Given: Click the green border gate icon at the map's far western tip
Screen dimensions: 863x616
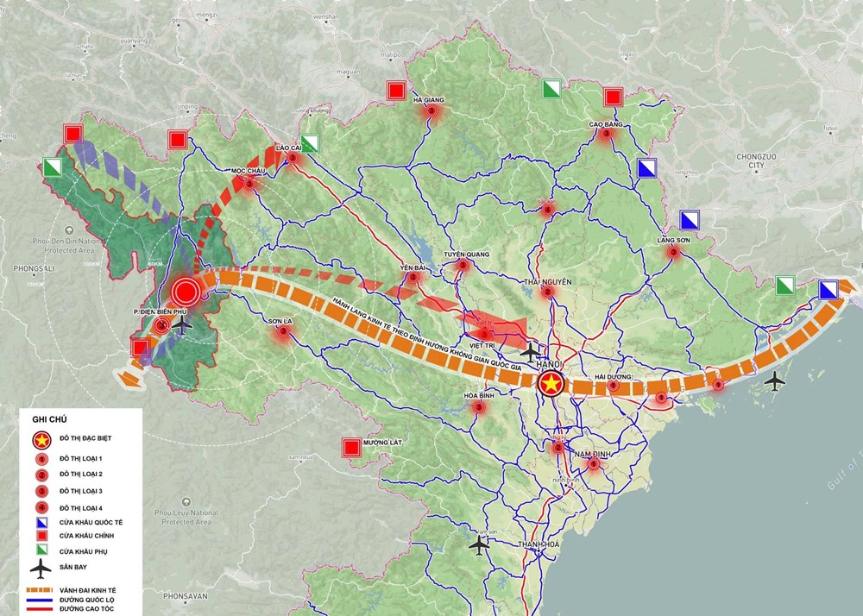Looking at the screenshot, I should [x=53, y=167].
